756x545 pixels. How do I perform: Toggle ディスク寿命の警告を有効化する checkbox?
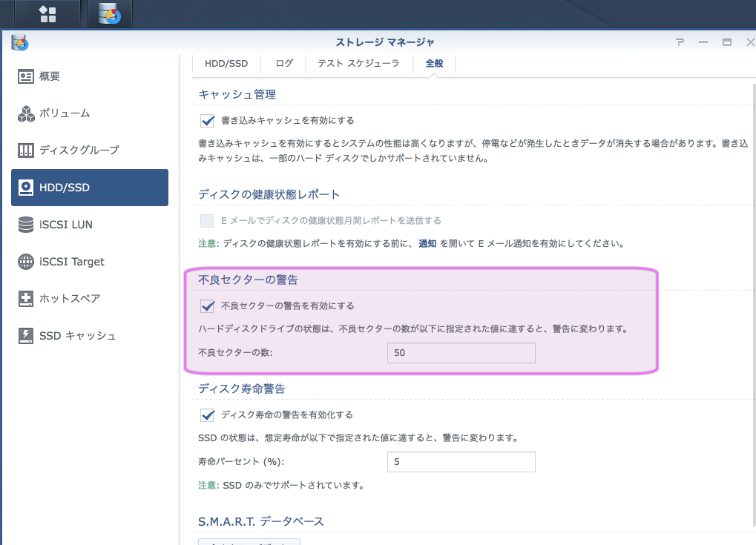click(x=208, y=414)
